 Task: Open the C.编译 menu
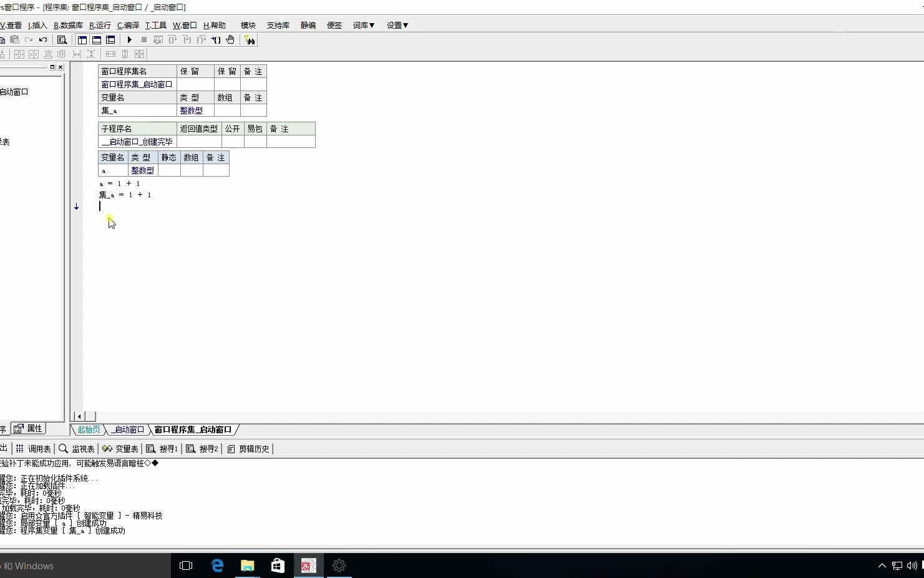click(128, 26)
